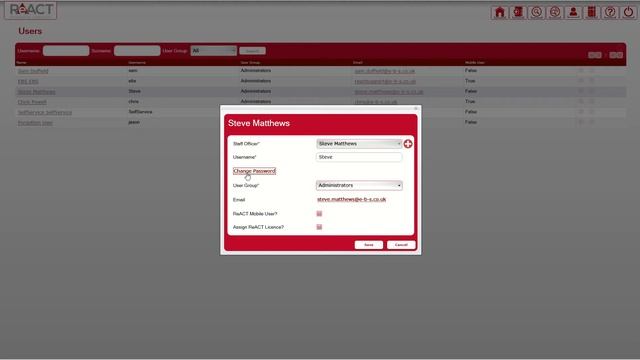Screen dimensions: 640x360
Task: Click the Change Password link
Action: click(x=254, y=171)
